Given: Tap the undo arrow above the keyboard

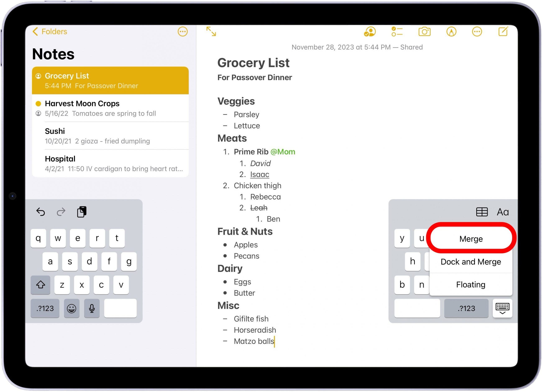Looking at the screenshot, I should [x=40, y=212].
